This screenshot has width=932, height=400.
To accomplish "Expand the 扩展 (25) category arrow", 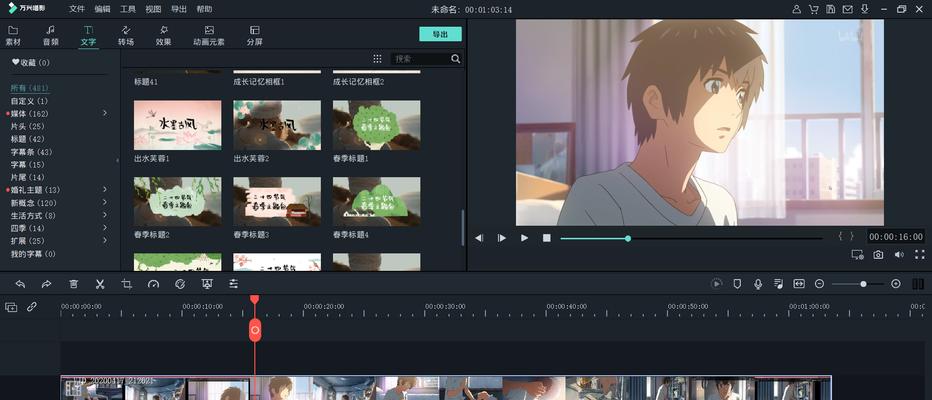I will pos(105,241).
